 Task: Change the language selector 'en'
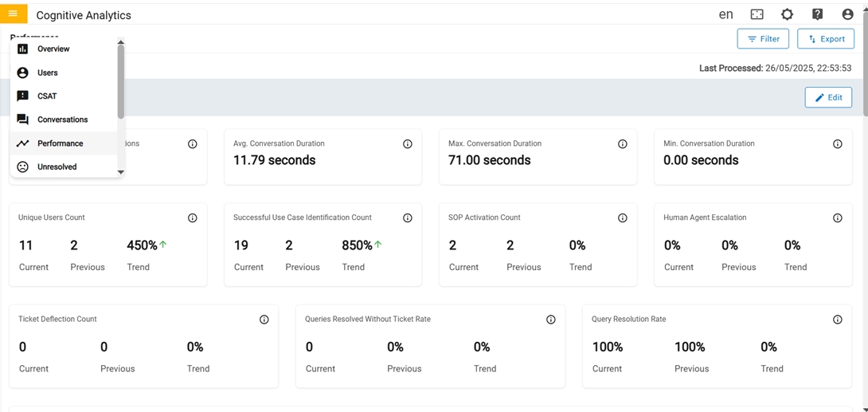point(725,14)
